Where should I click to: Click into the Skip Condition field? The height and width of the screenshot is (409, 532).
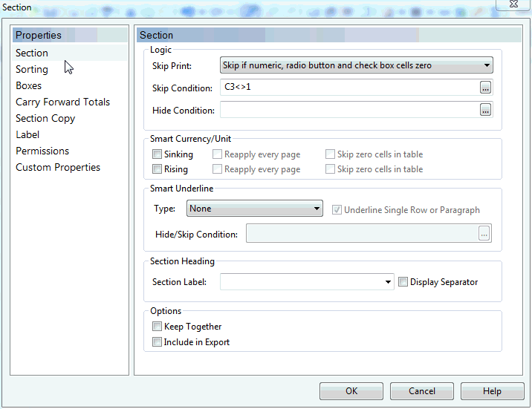click(x=348, y=88)
